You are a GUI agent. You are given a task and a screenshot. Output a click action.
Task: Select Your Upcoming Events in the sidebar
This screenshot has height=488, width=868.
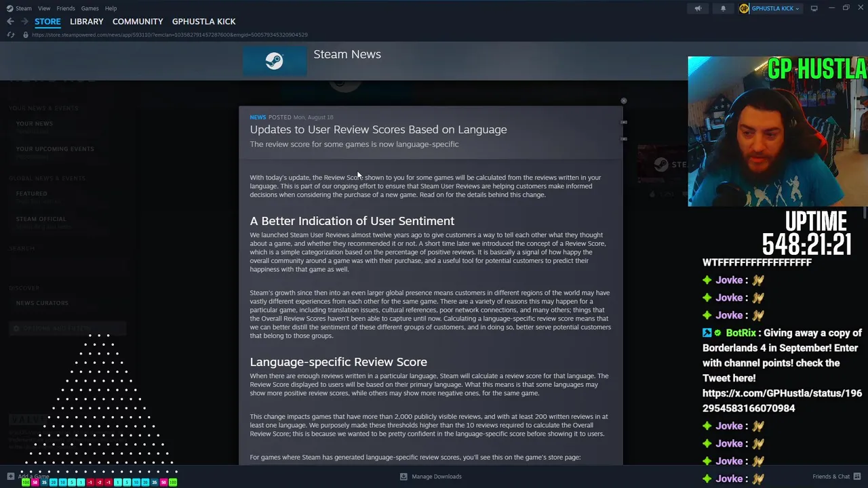click(x=55, y=148)
